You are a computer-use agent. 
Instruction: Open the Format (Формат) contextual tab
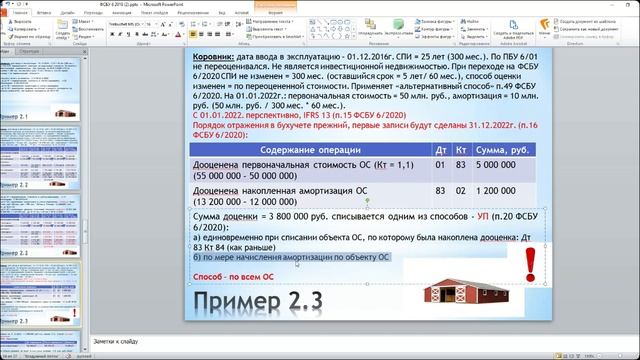(x=276, y=13)
